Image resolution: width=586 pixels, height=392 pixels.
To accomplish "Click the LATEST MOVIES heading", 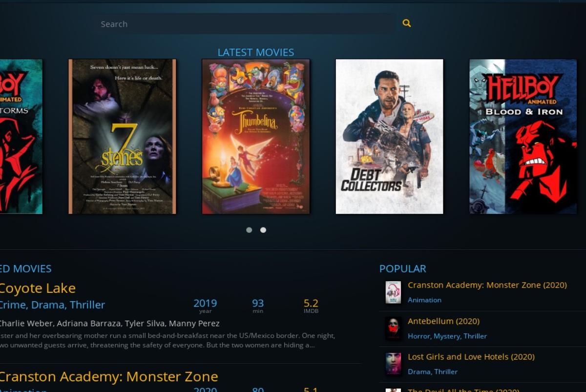I will point(256,52).
